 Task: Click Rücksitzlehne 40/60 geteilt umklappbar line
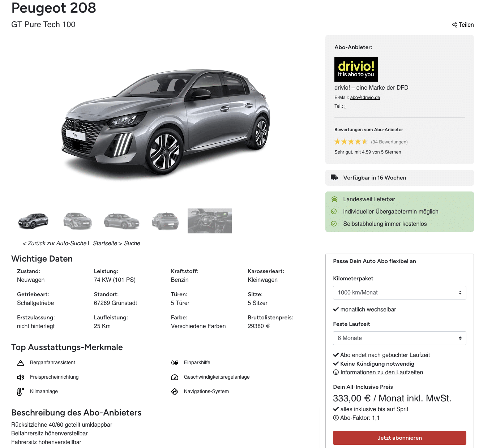click(62, 425)
